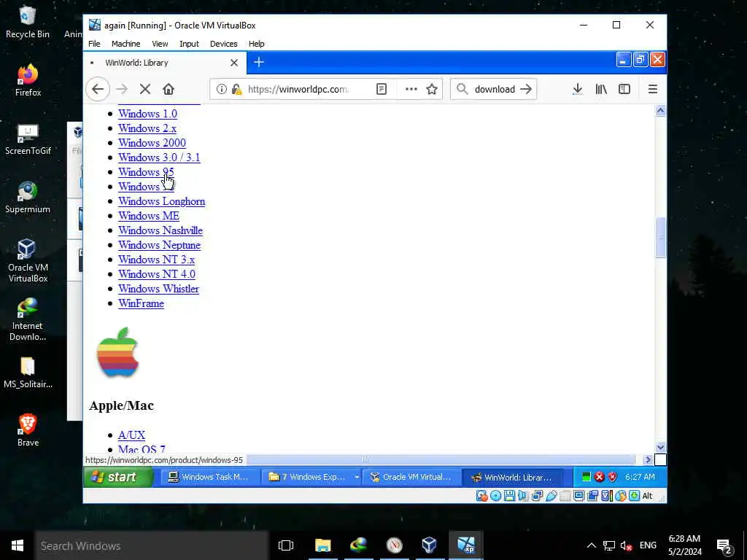Click VirtualBox display status icon
The image size is (747, 560).
tap(578, 496)
